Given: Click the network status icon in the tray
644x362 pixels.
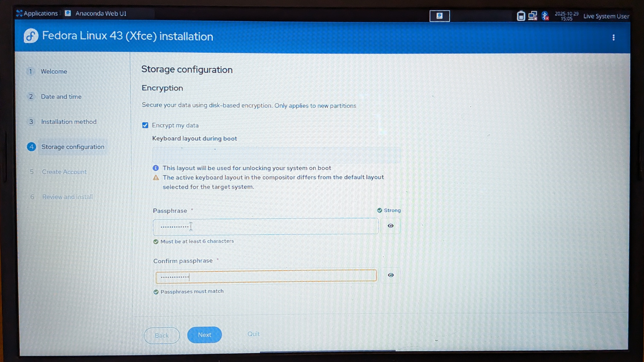Looking at the screenshot, I should coord(532,16).
